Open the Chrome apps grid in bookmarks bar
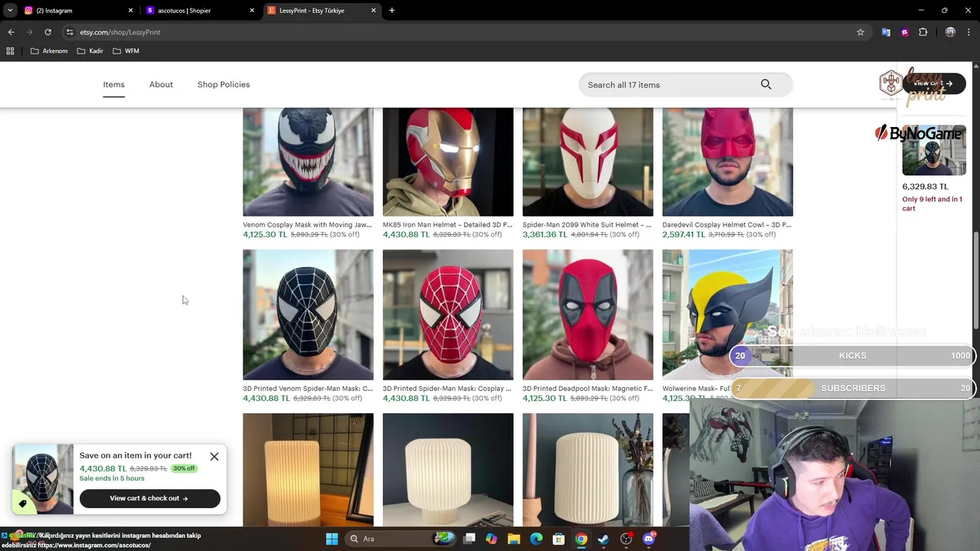Viewport: 980px width, 551px height. coord(10,51)
